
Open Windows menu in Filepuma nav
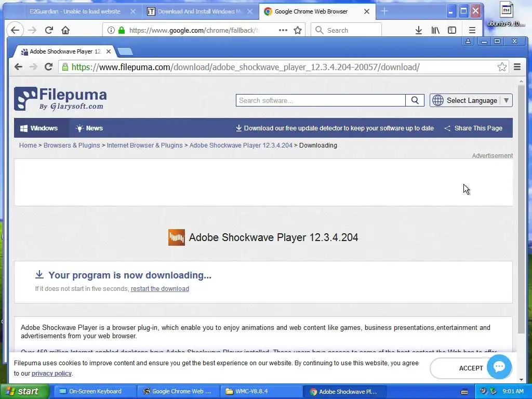(39, 128)
